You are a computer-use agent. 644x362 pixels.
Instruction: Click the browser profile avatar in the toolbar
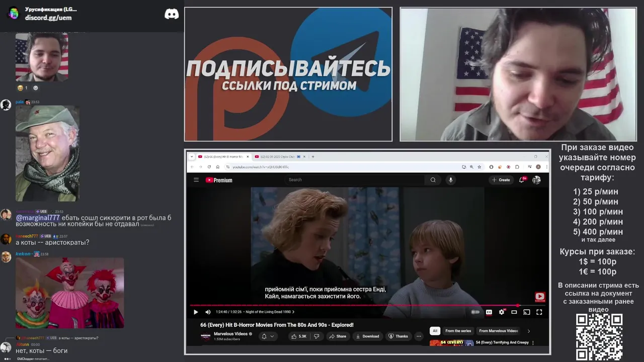click(538, 167)
